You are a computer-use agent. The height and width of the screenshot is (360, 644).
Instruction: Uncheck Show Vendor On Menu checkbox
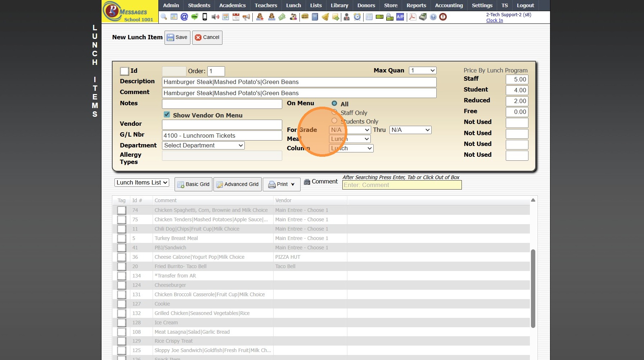[x=167, y=115]
